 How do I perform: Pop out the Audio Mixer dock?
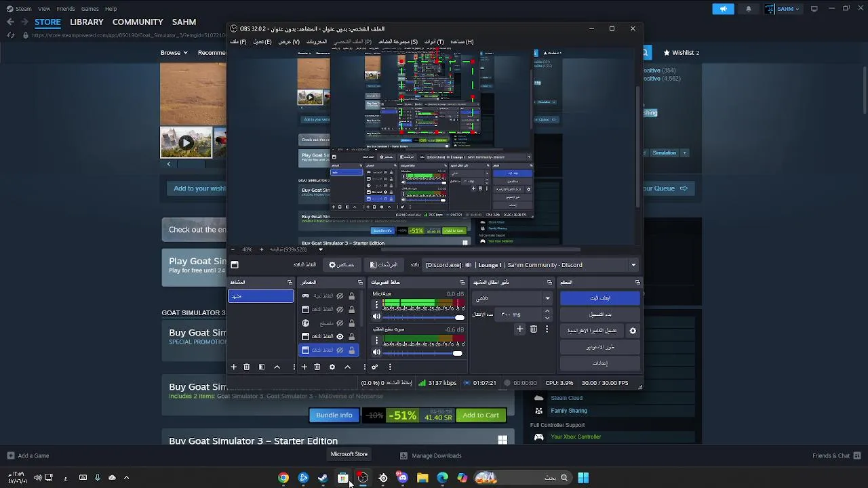point(462,282)
